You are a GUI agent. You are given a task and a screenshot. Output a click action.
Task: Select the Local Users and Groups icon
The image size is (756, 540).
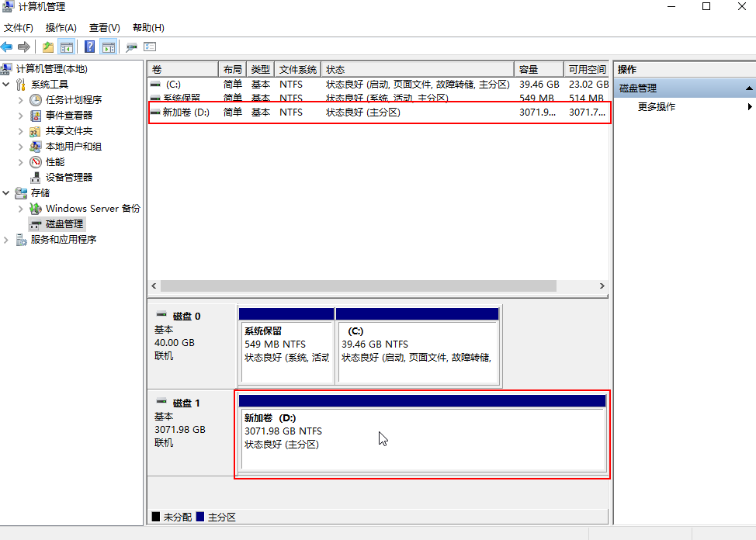click(35, 147)
